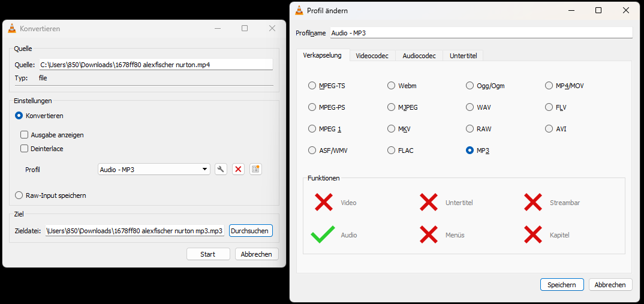The height and width of the screenshot is (304, 644).
Task: Click Durchsuchen to choose destination file
Action: coord(251,231)
